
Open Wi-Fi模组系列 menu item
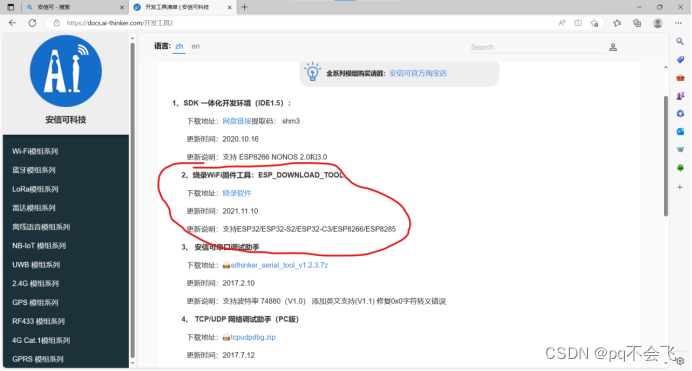[x=35, y=151]
